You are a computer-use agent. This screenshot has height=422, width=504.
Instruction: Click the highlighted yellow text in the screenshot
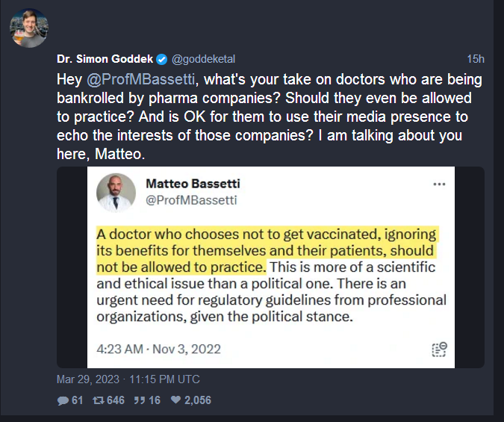coord(267,250)
